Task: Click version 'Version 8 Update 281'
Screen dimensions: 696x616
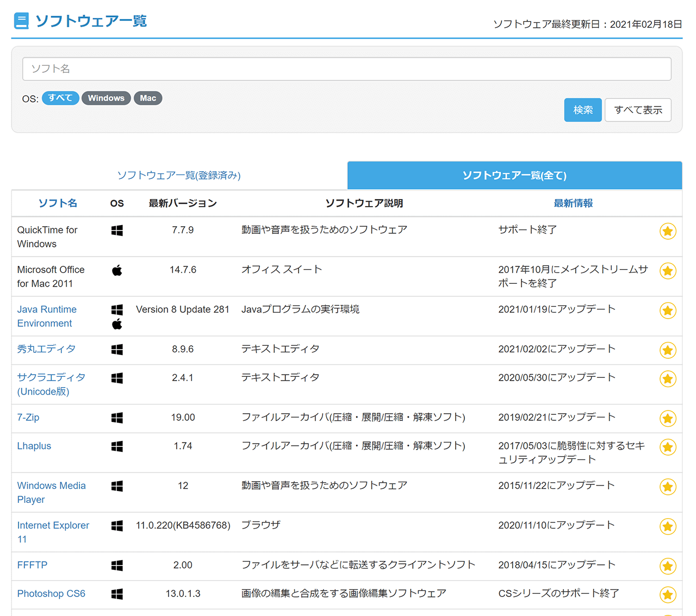Action: click(x=183, y=309)
